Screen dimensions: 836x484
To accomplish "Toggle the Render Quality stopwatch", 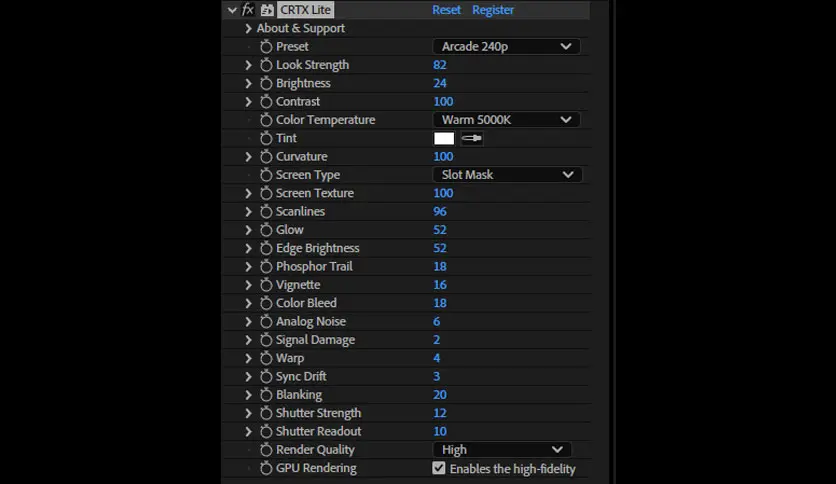I will coord(266,450).
